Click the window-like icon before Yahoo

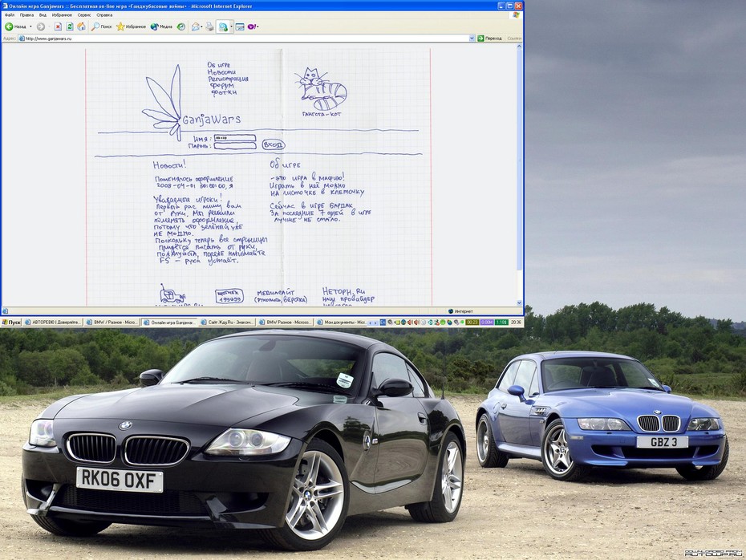(x=240, y=26)
